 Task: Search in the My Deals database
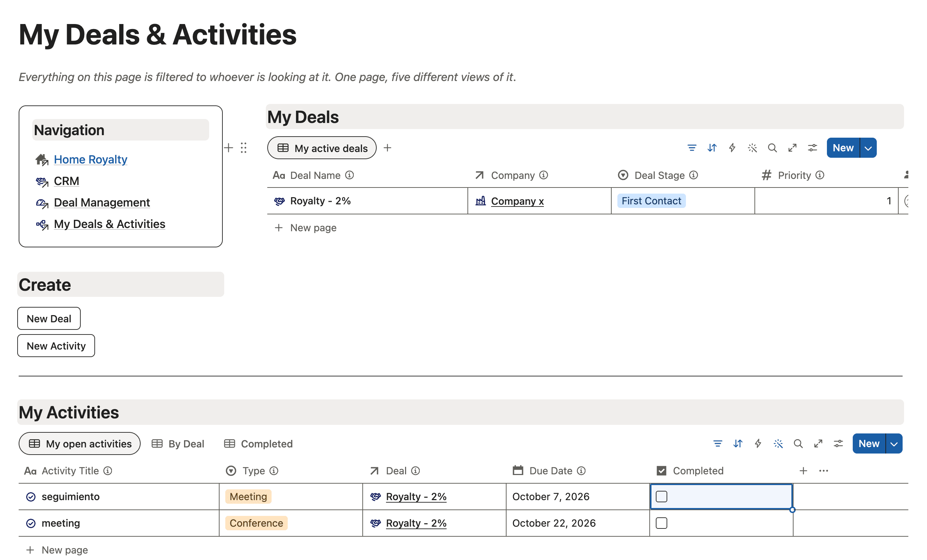point(772,148)
